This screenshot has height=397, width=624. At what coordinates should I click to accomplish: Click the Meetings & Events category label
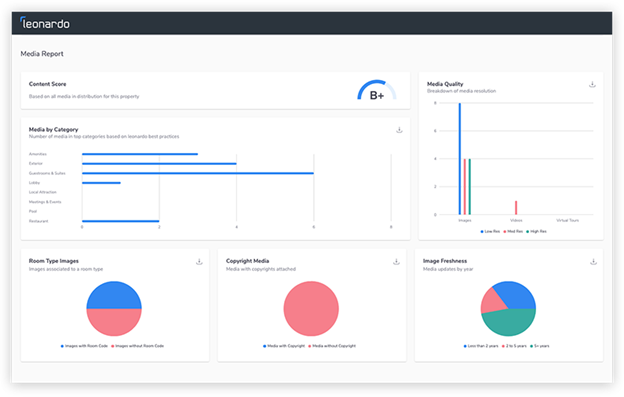point(45,202)
